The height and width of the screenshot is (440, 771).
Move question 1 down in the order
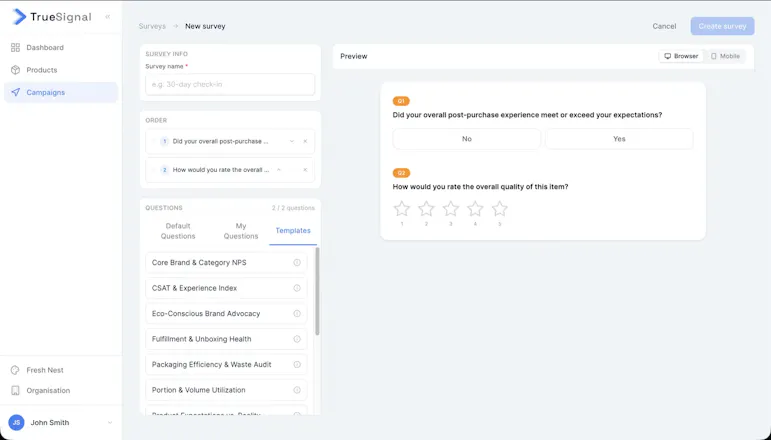click(292, 141)
